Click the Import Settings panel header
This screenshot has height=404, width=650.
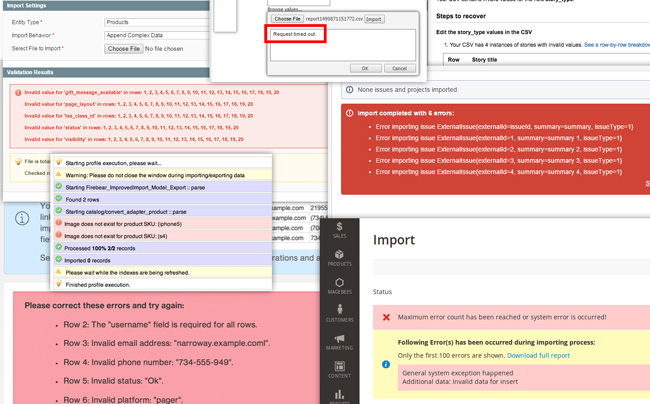point(106,6)
